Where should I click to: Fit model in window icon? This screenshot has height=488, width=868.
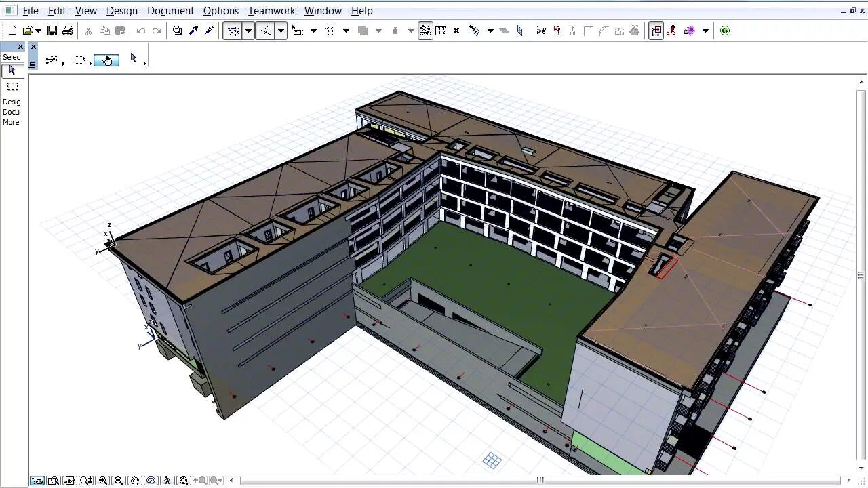click(x=184, y=481)
